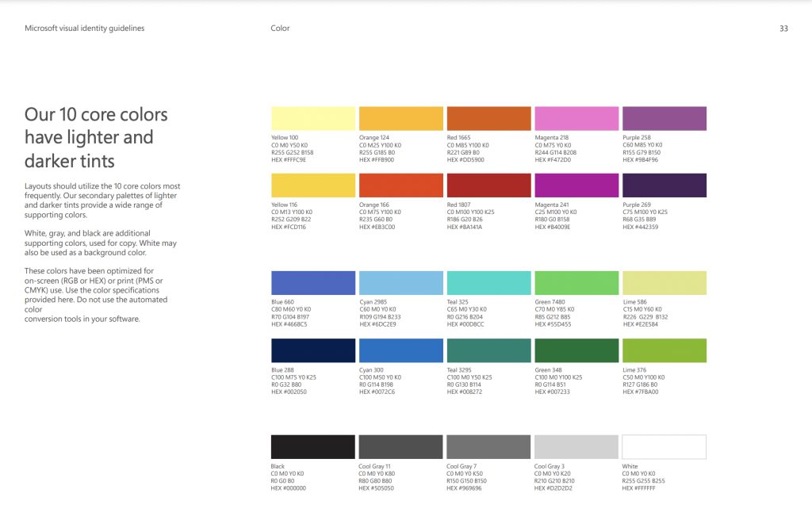Select the Red 1807 dark red swatch

click(x=488, y=186)
